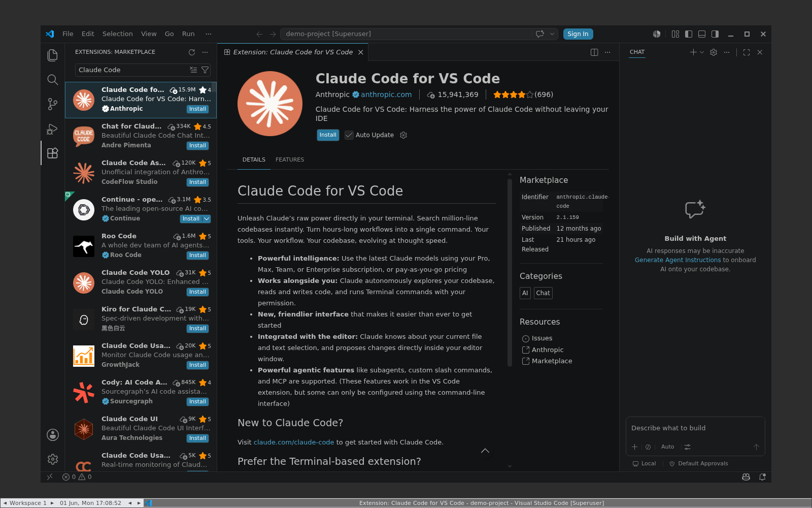Clear extensions search results icon

tap(193, 70)
